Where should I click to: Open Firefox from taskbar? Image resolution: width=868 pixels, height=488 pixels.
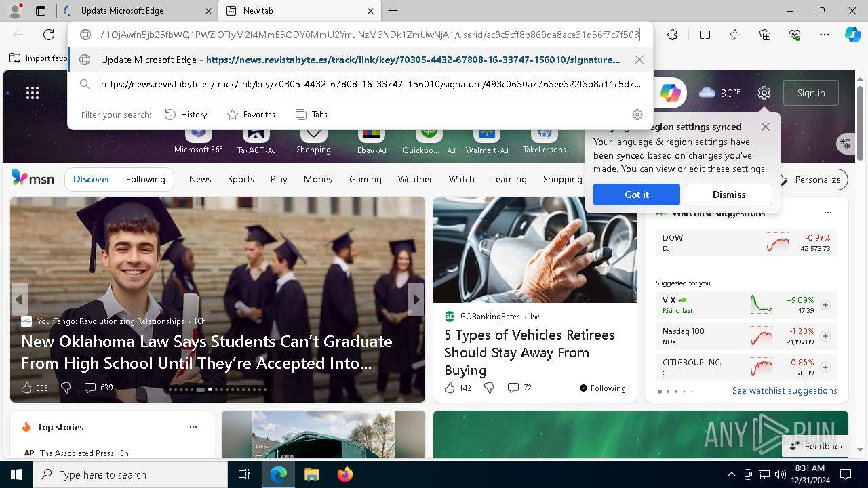click(344, 474)
